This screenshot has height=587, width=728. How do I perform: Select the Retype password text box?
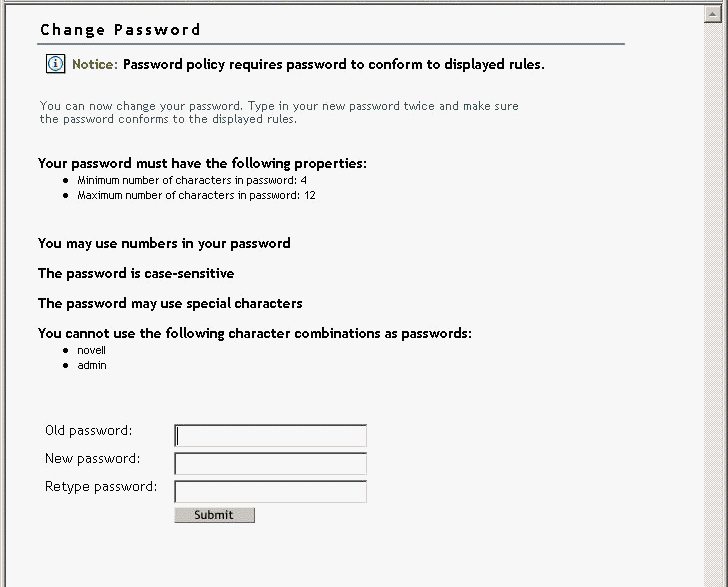pos(270,491)
